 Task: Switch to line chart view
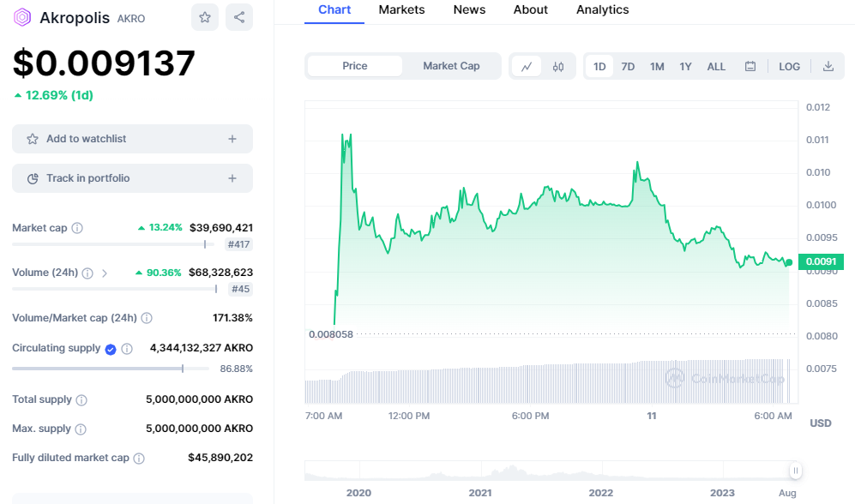coord(527,67)
